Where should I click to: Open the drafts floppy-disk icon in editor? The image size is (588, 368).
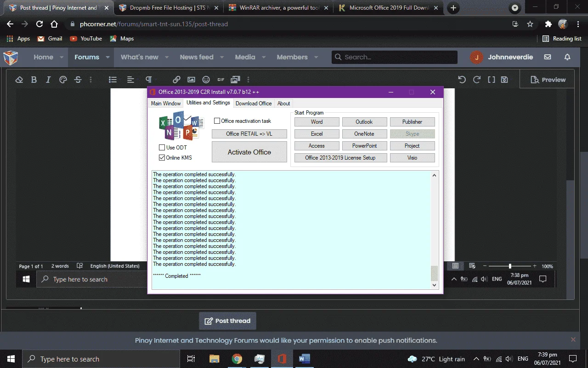(x=504, y=80)
